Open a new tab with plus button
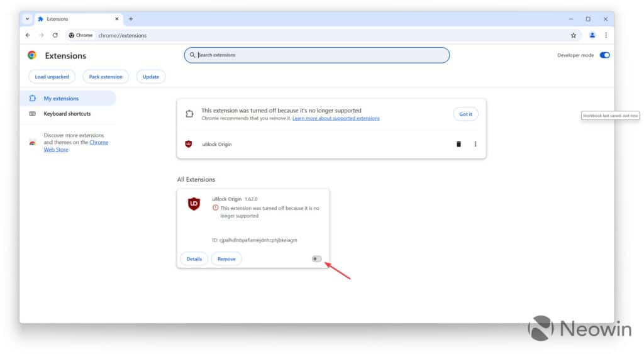Image resolution: width=644 pixels, height=354 pixels. [131, 19]
